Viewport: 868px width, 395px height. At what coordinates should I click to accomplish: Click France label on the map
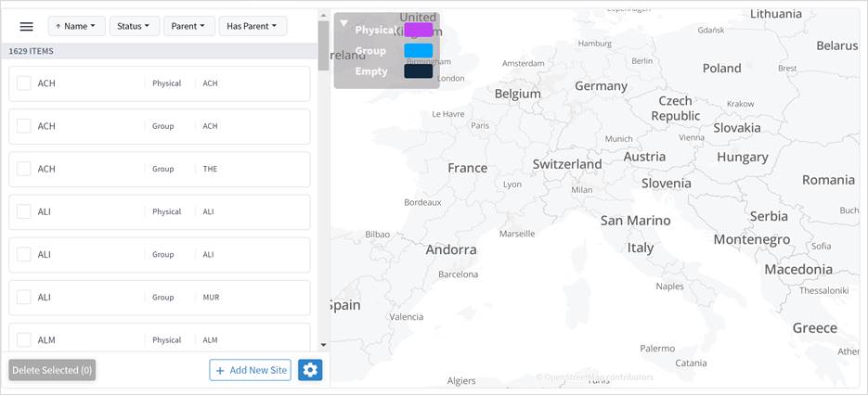468,168
